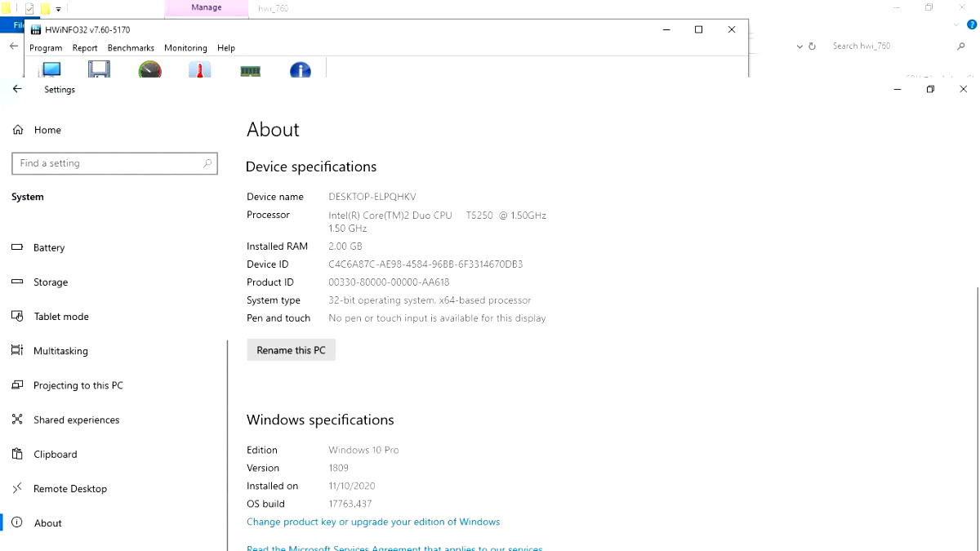Click the Windows specifications heading
The image size is (980, 551).
click(x=320, y=420)
